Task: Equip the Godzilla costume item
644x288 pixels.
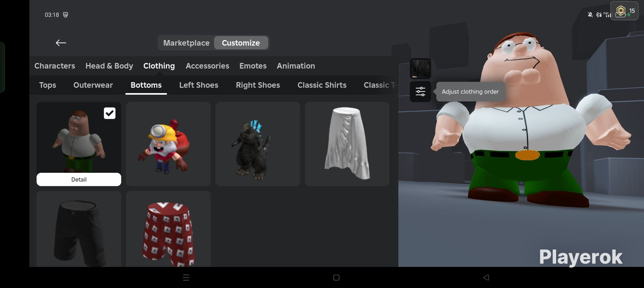Action: [258, 144]
